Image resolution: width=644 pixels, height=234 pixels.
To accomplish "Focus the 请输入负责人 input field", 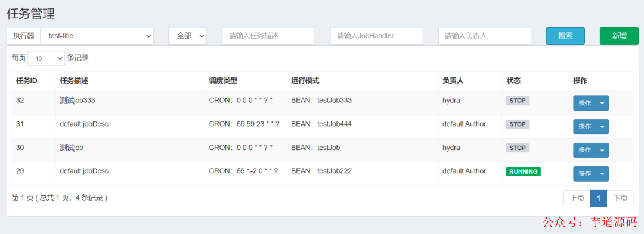I will (x=485, y=36).
